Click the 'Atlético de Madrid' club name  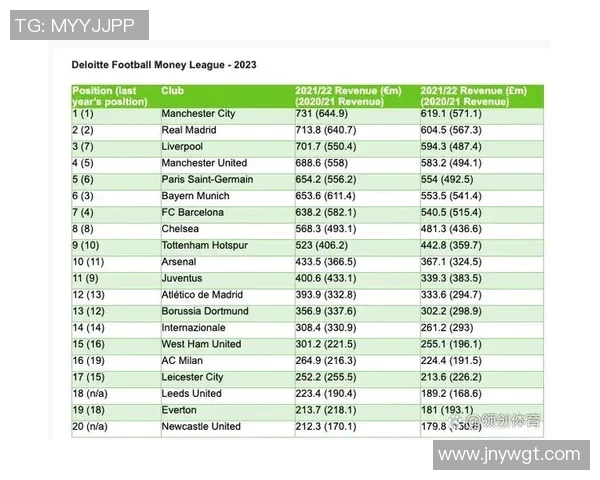202,295
